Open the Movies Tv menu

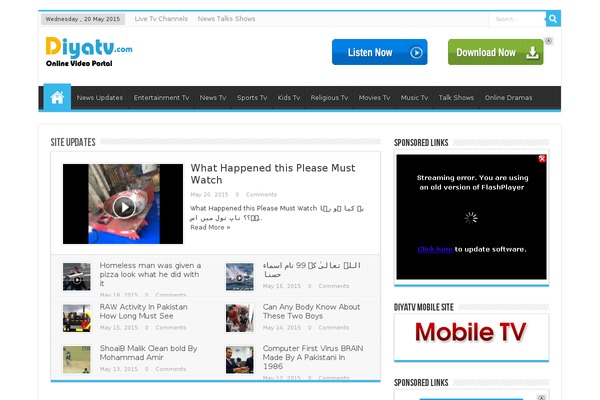[374, 98]
